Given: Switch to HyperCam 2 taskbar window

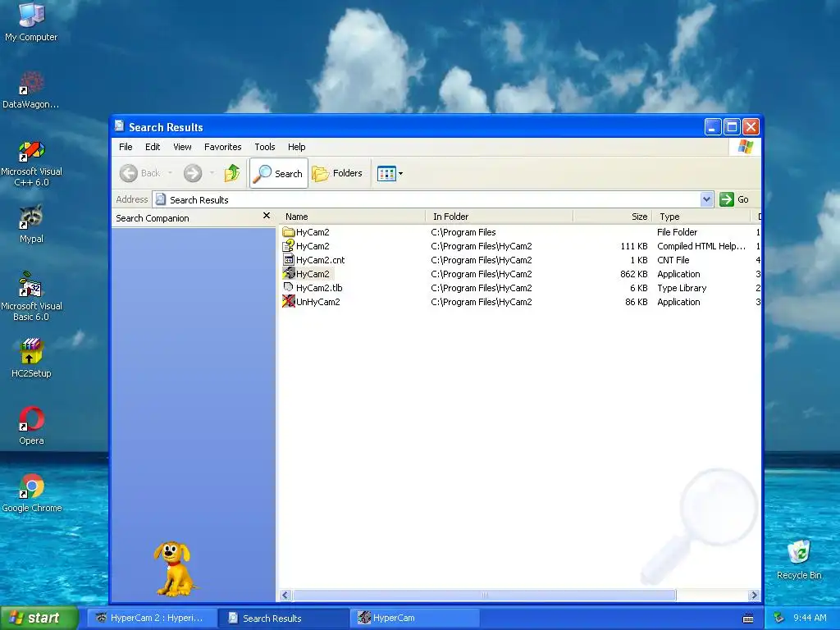Looking at the screenshot, I should 151,618.
